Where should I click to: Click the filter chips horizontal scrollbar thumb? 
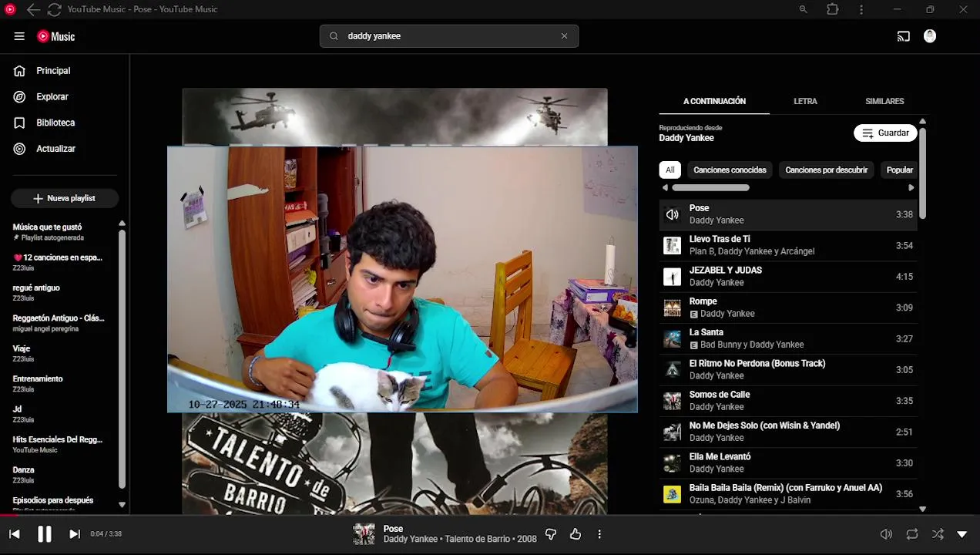710,187
